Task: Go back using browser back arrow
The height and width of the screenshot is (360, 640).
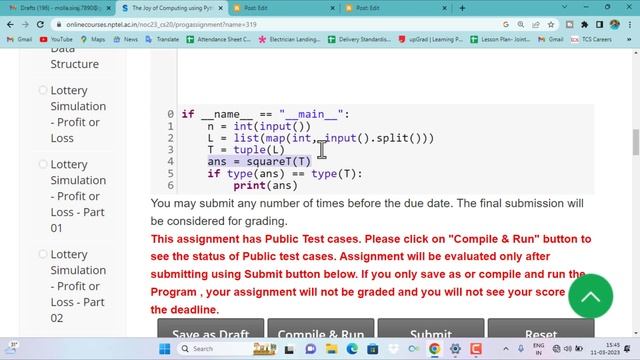Action: click(10, 24)
